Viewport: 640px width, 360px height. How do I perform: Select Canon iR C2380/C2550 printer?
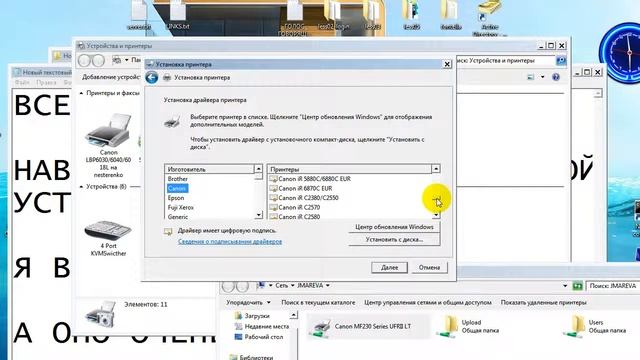[x=304, y=198]
